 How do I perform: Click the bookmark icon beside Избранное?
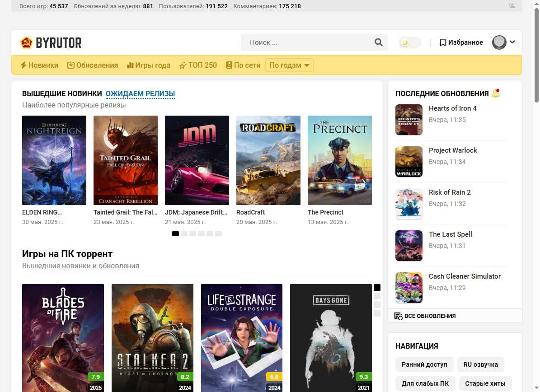click(x=442, y=42)
